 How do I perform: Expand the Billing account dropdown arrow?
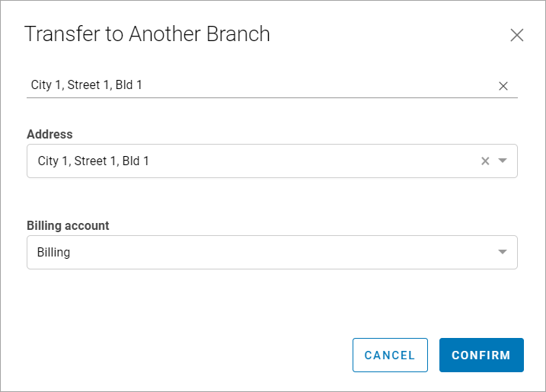[503, 252]
